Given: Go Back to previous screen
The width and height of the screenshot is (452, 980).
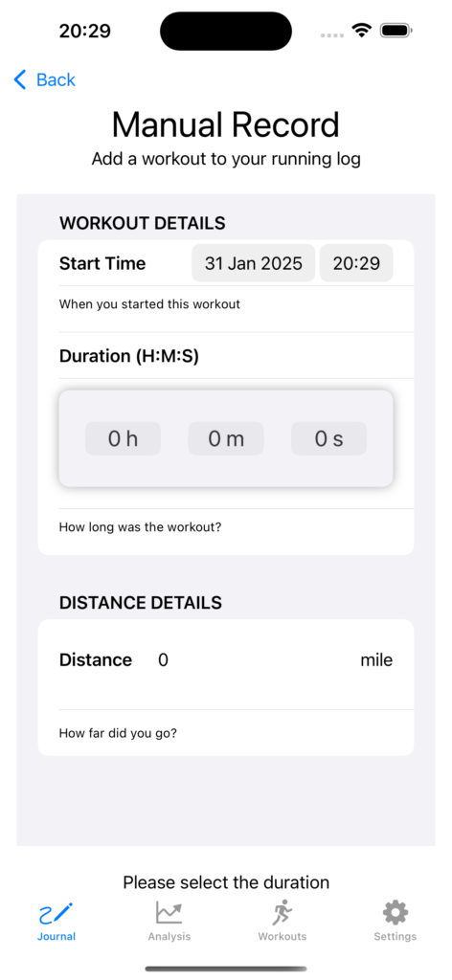Looking at the screenshot, I should point(45,80).
